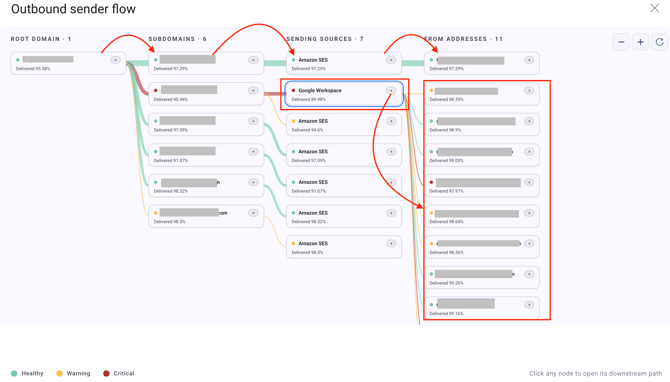Reset the flow view with refresh icon
Viewport: 670px width, 382px height.
click(659, 42)
